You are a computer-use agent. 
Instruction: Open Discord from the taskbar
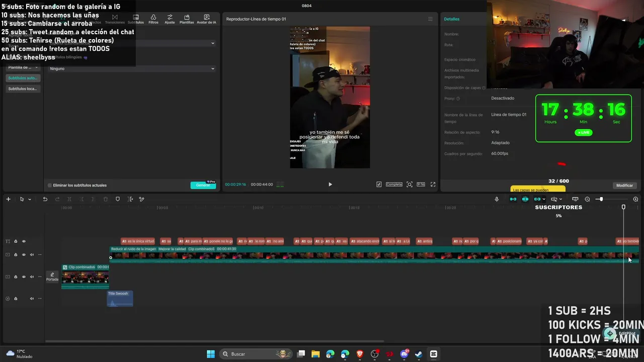coord(404,354)
